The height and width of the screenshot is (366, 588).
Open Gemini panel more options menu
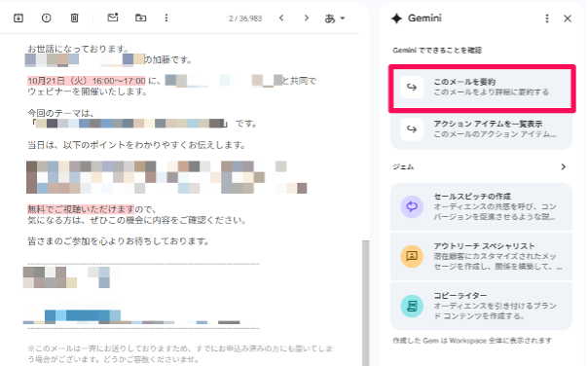[547, 18]
